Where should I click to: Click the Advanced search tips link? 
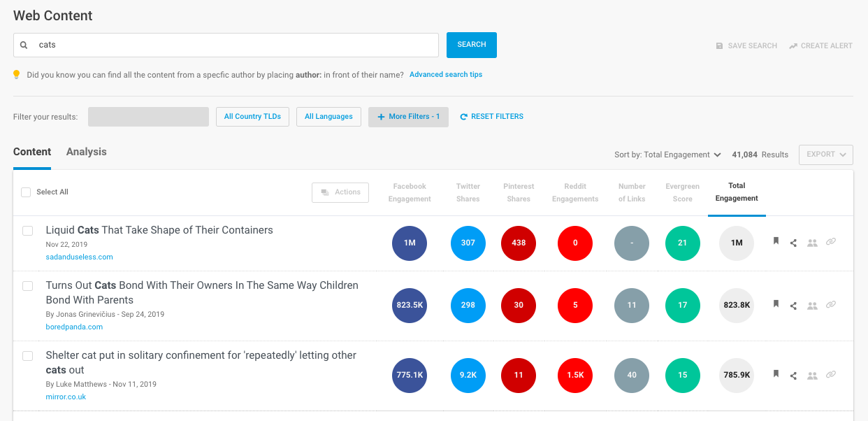click(446, 74)
